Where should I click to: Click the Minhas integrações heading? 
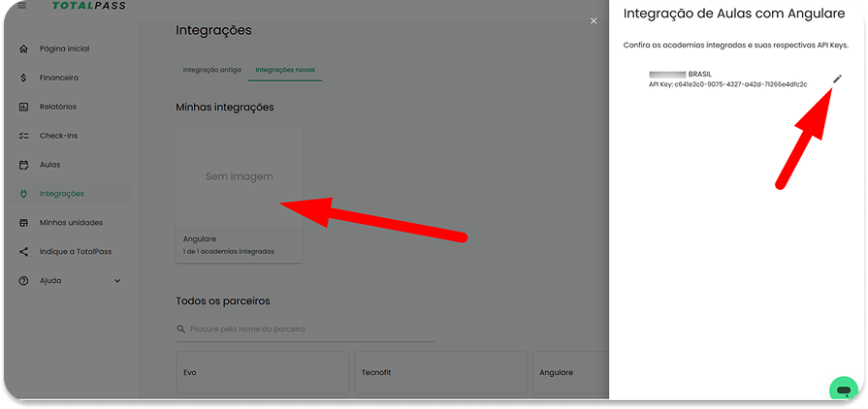[225, 108]
